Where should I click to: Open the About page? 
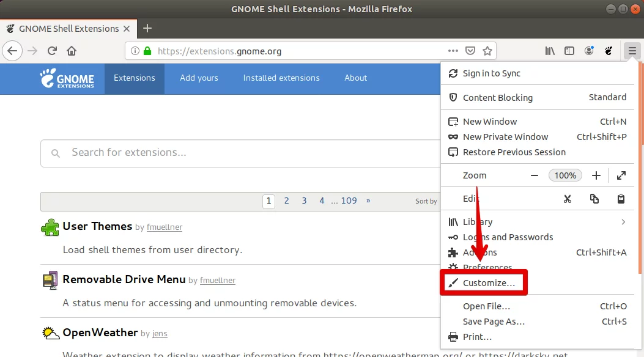pyautogui.click(x=356, y=78)
